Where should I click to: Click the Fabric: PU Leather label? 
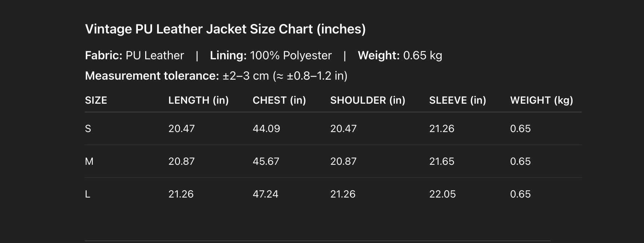click(134, 55)
